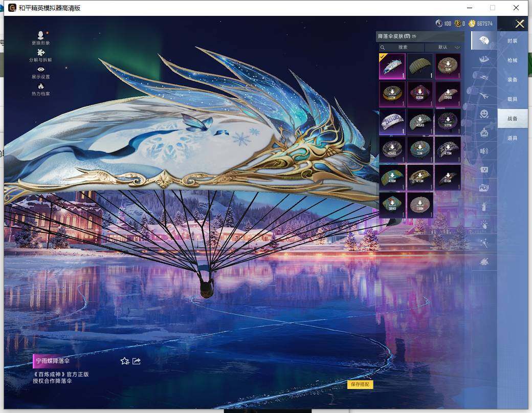Download the 405KB parachute skin
The width and height of the screenshot is (532, 413).
(x=420, y=122)
